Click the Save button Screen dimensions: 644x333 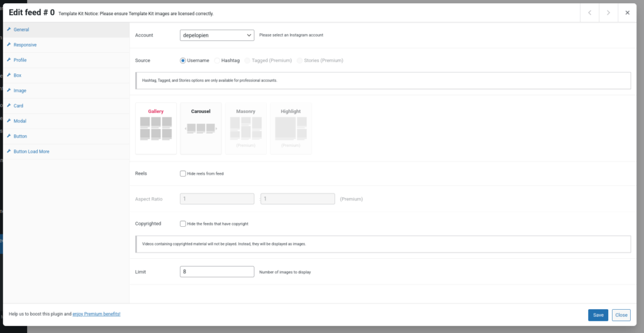click(597, 315)
